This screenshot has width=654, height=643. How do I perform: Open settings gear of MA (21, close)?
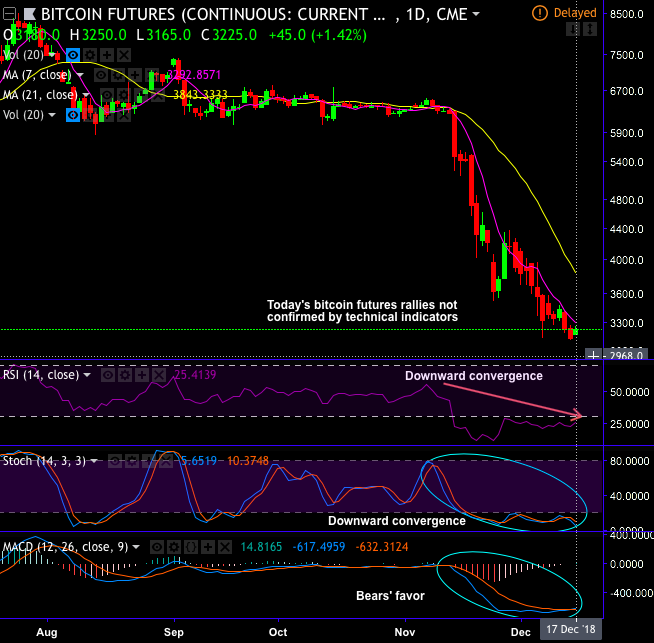pyautogui.click(x=123, y=95)
